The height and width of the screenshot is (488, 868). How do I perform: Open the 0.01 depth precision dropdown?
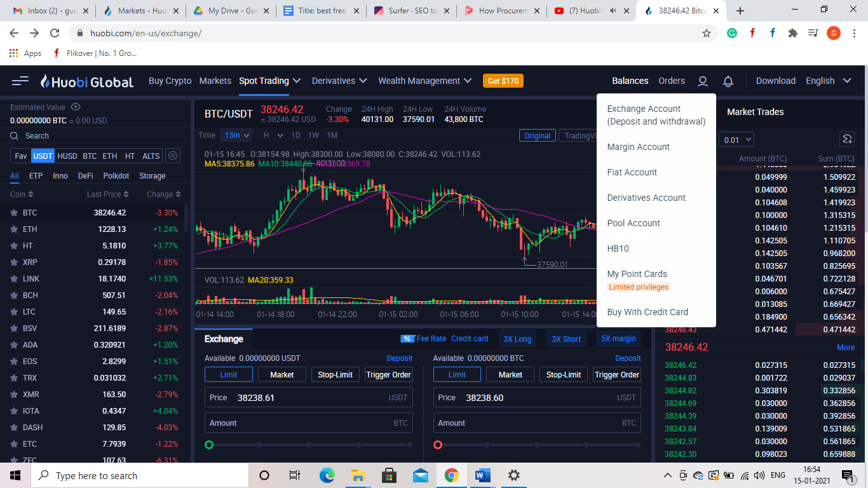737,140
